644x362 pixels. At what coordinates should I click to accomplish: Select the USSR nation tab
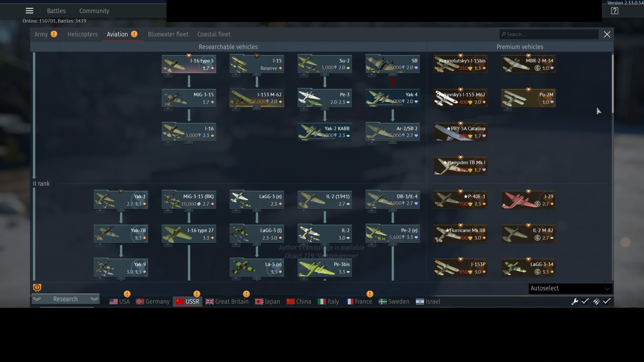(x=187, y=302)
